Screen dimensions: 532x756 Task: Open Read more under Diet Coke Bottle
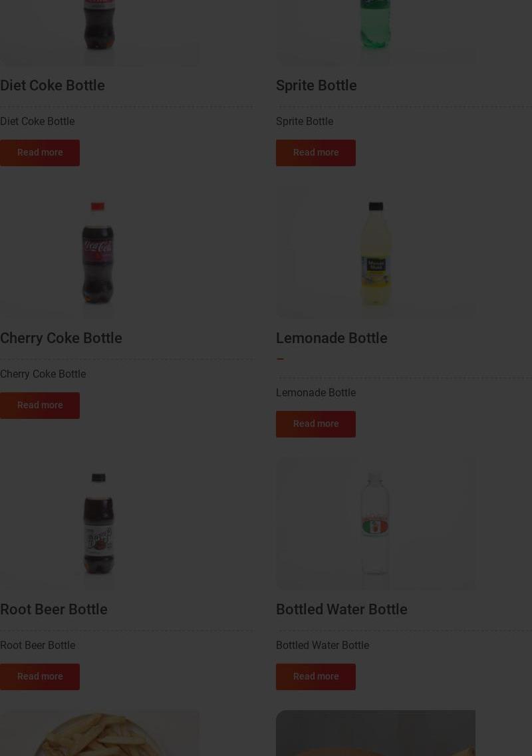point(39,153)
